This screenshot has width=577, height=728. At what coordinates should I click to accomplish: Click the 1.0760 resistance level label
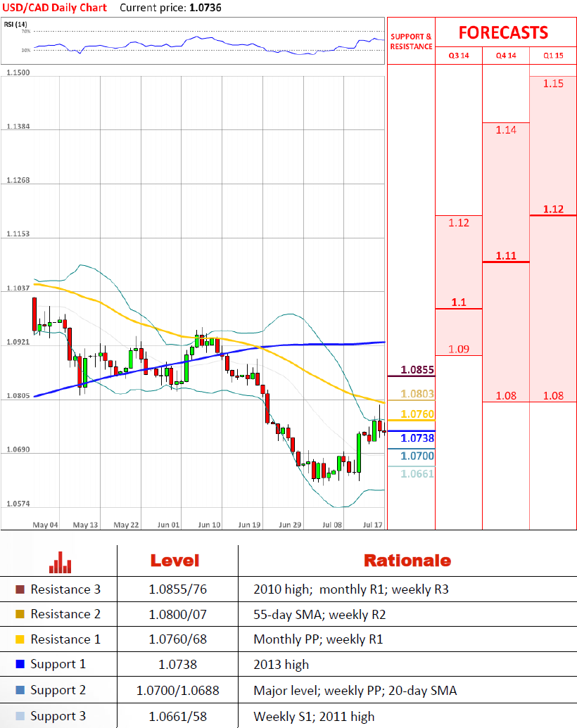tap(417, 414)
